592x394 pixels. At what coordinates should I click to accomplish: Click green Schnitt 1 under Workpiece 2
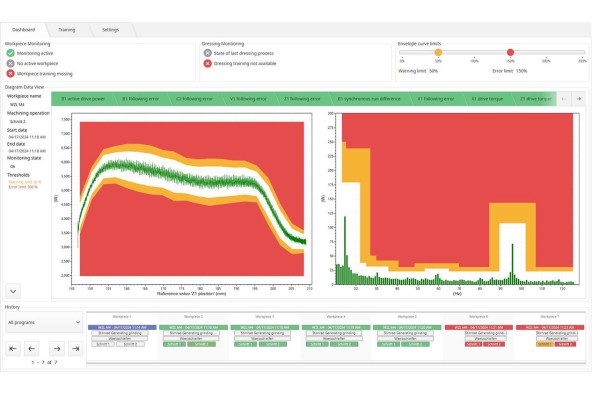[174, 344]
